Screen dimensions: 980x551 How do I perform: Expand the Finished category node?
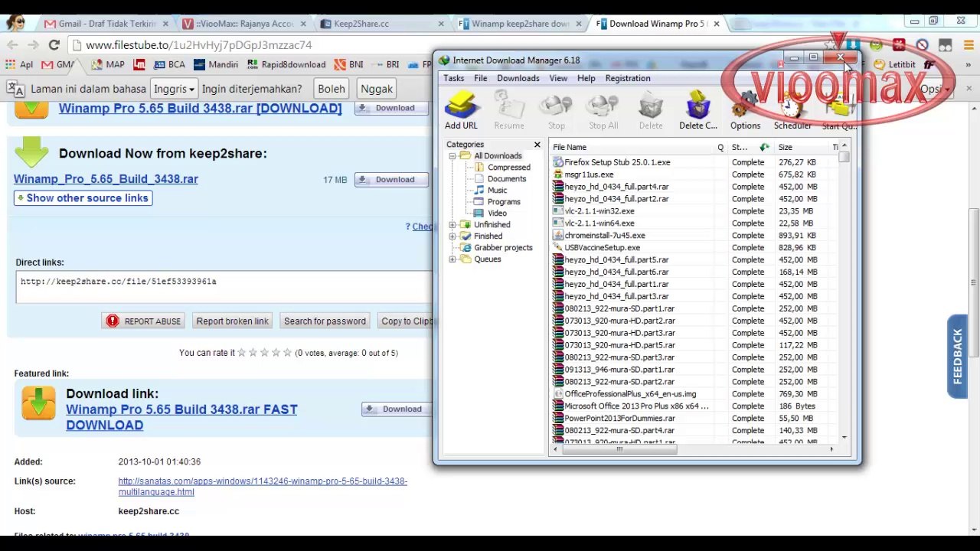(x=452, y=236)
